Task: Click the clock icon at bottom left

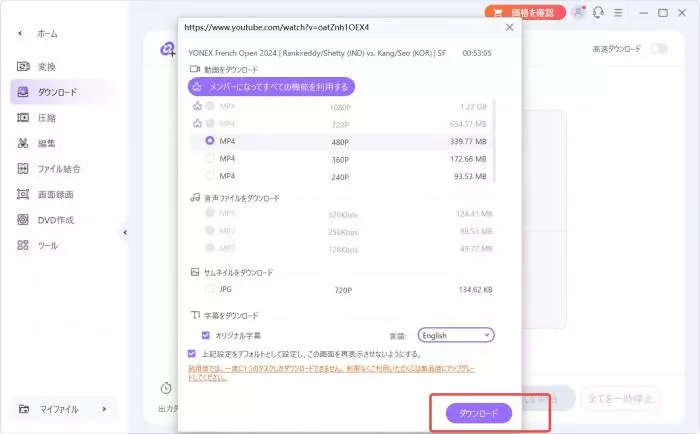Action: click(x=166, y=388)
